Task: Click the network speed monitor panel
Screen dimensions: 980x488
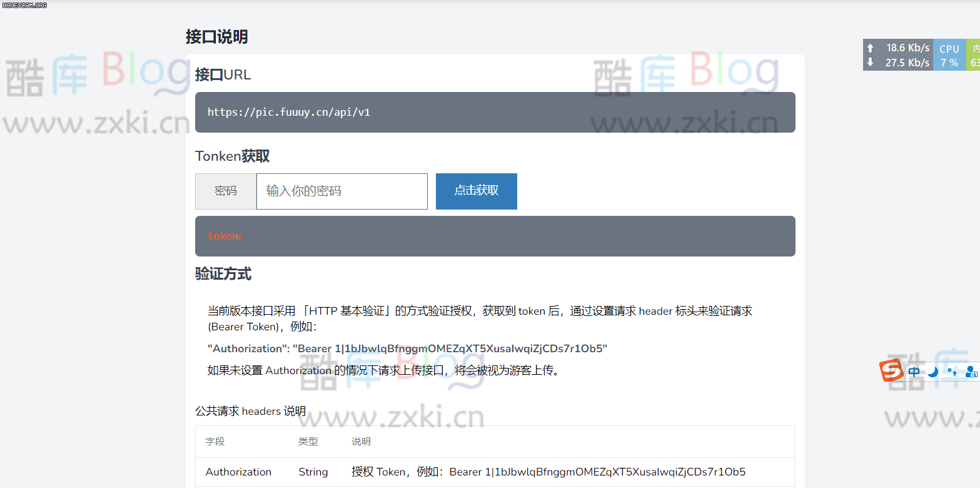Action: click(898, 54)
